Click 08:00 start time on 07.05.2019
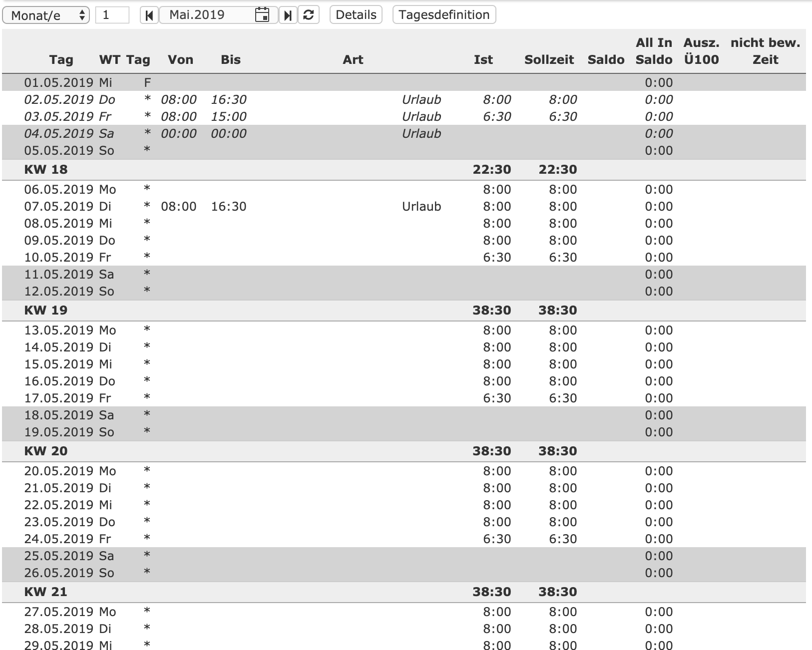 179,206
